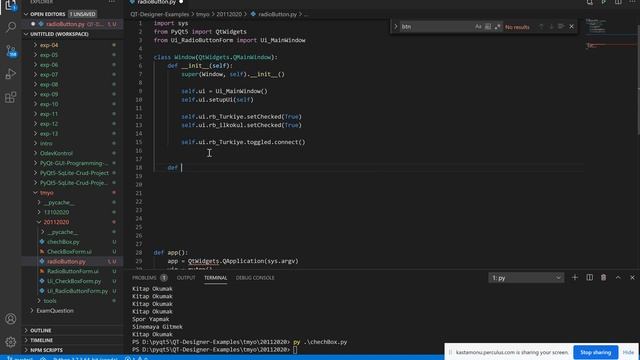Viewport: 640px width, 360px height.
Task: Click 20112020 in the breadcrumb path
Action: [229, 14]
